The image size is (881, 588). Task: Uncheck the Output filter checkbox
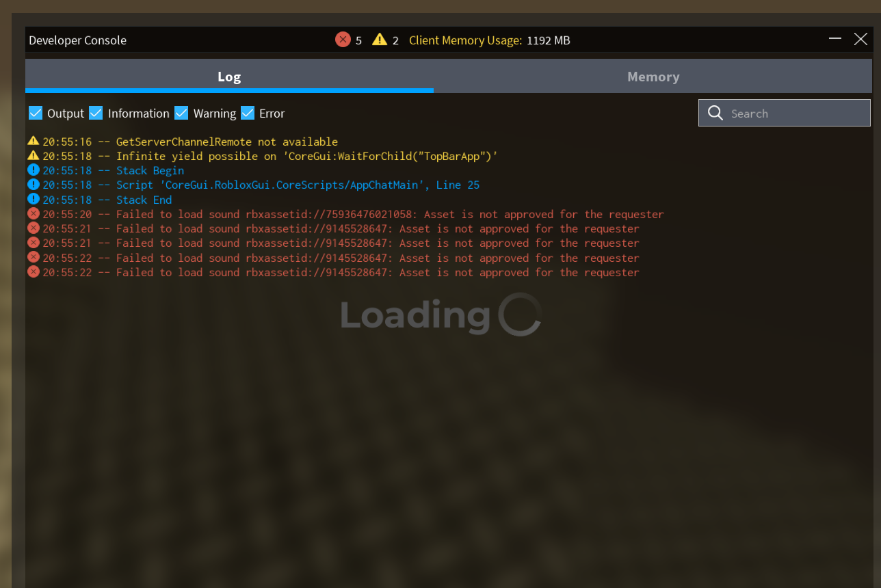coord(36,113)
